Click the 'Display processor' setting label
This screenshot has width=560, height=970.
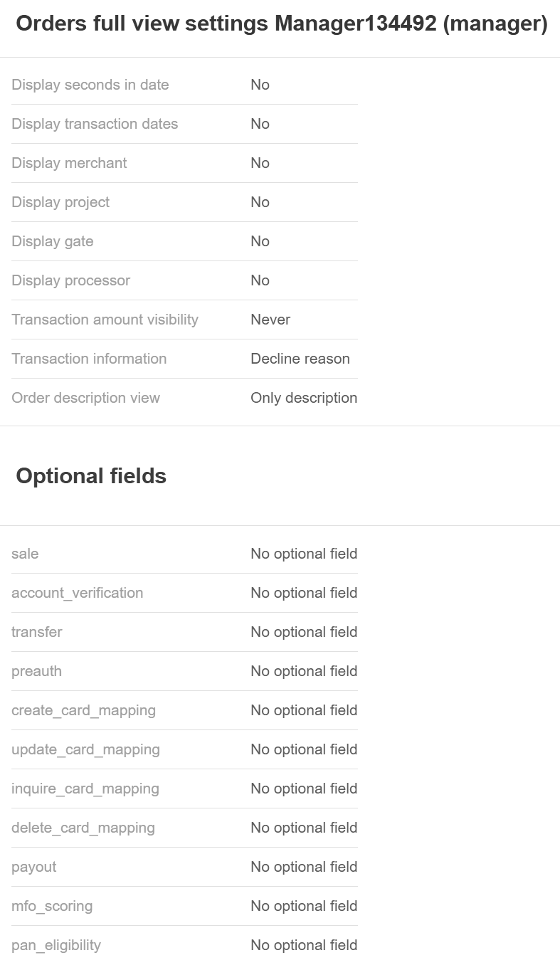coord(70,280)
